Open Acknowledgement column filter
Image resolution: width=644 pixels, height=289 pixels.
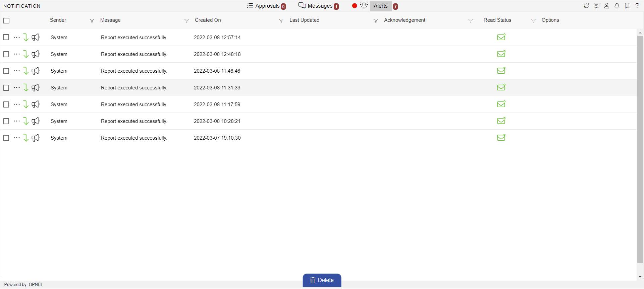coord(471,21)
